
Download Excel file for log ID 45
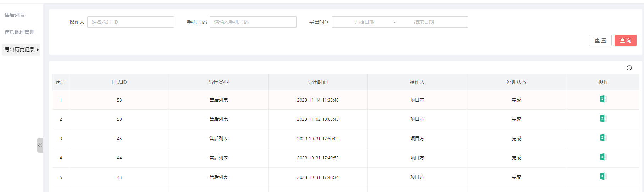coord(603,138)
